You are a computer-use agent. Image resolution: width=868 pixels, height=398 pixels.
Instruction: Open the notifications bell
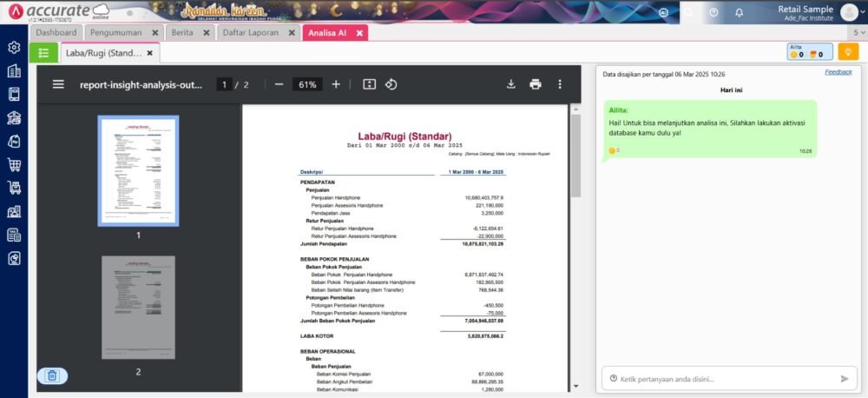coord(739,12)
